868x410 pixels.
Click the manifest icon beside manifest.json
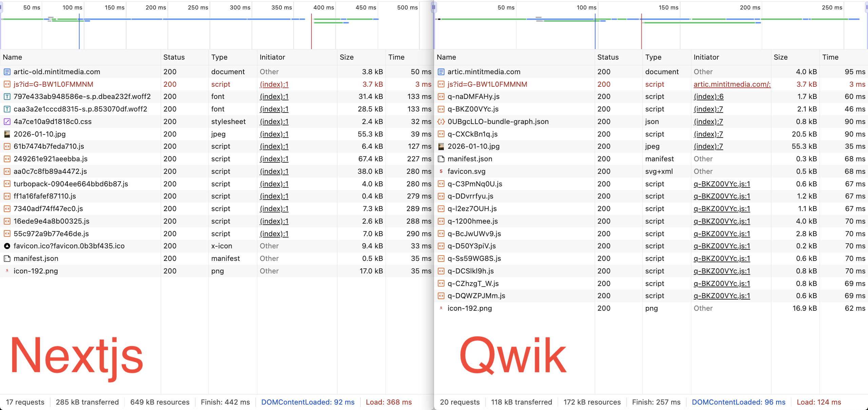(x=7, y=258)
